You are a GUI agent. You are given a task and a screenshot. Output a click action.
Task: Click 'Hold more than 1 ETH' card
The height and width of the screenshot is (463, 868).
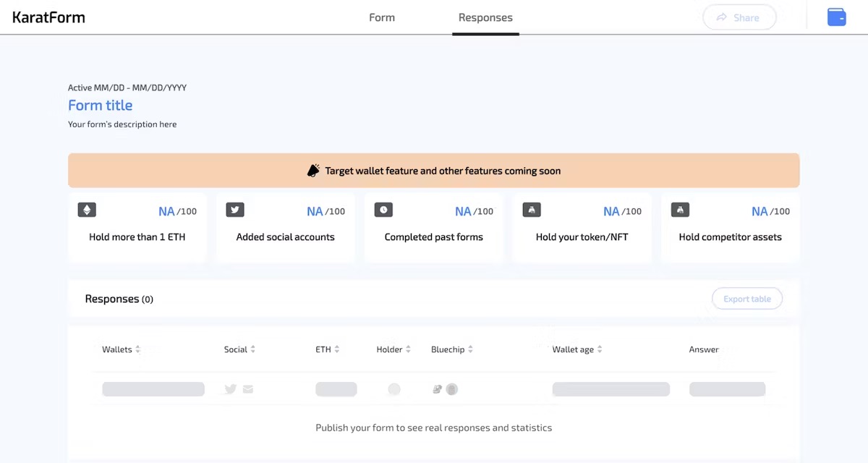tap(137, 227)
